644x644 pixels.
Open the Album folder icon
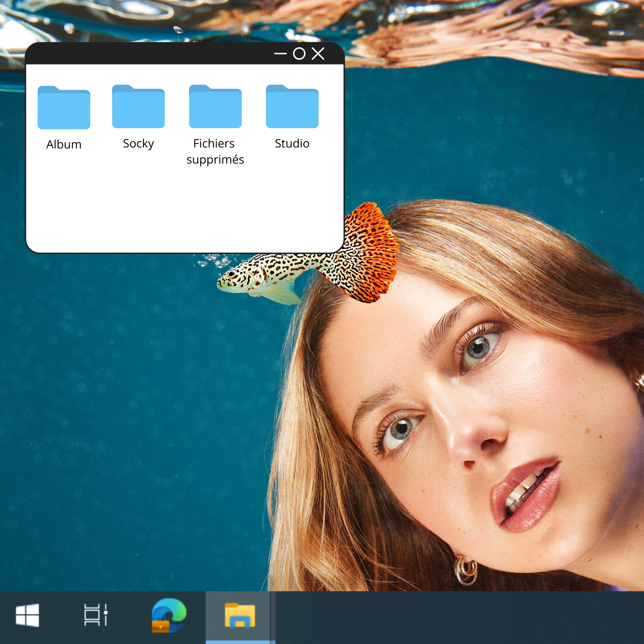click(x=64, y=107)
